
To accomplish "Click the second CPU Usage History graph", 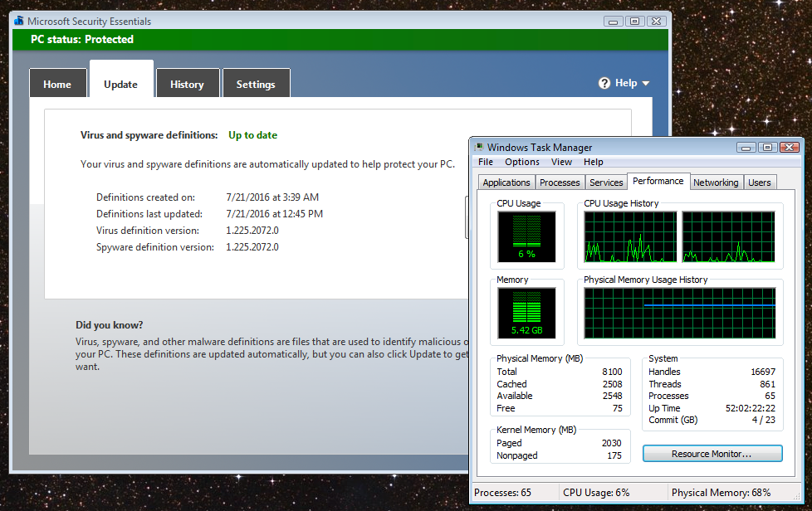I will [x=728, y=237].
